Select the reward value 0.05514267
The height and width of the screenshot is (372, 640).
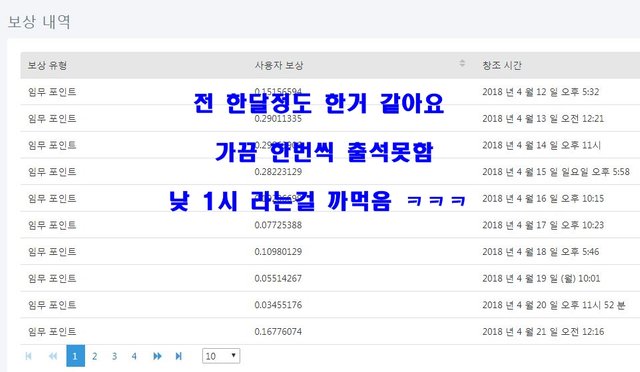tap(278, 278)
